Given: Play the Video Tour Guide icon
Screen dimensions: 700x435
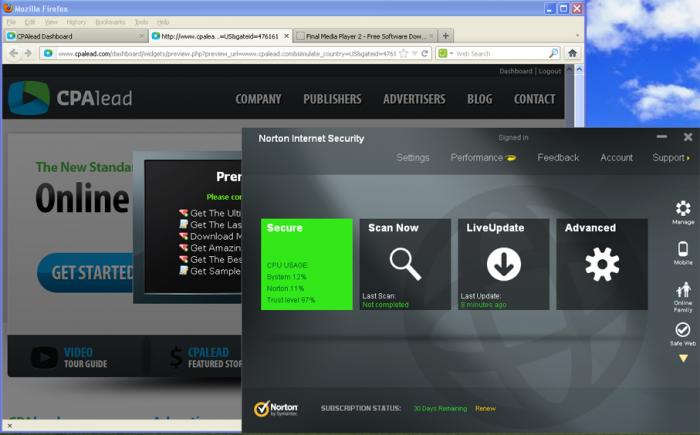Looking at the screenshot, I should point(44,357).
